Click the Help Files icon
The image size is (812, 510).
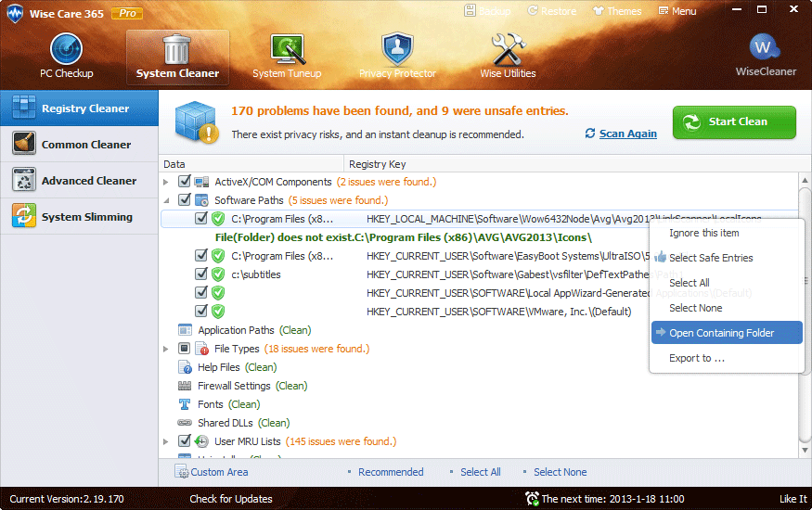point(185,367)
